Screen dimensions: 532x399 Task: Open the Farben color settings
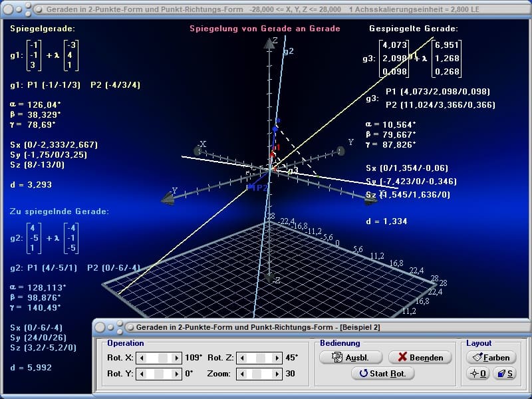pos(491,357)
